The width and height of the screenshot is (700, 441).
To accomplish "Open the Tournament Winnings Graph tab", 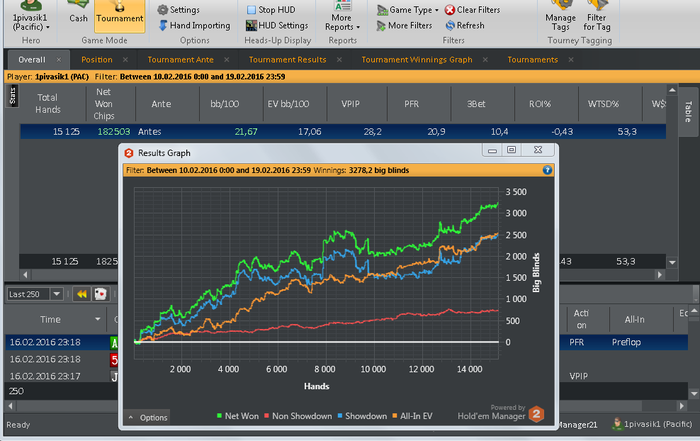I will (417, 60).
